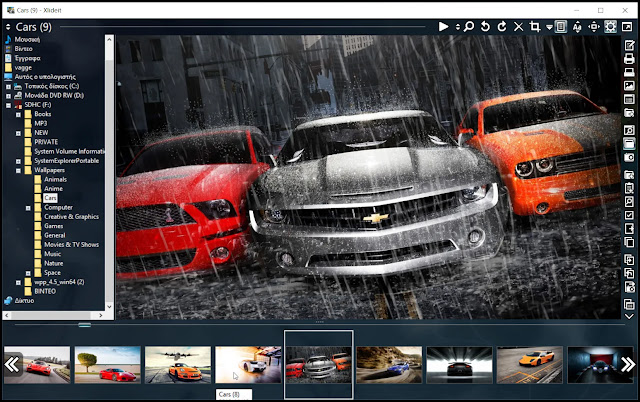
Task: Click the stacked windows sidebar icon
Action: (629, 304)
